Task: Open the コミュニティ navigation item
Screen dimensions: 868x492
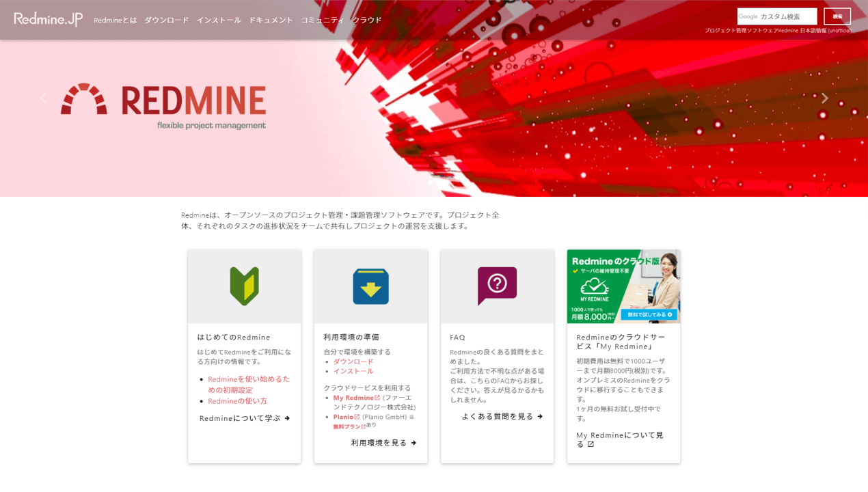Action: point(323,20)
